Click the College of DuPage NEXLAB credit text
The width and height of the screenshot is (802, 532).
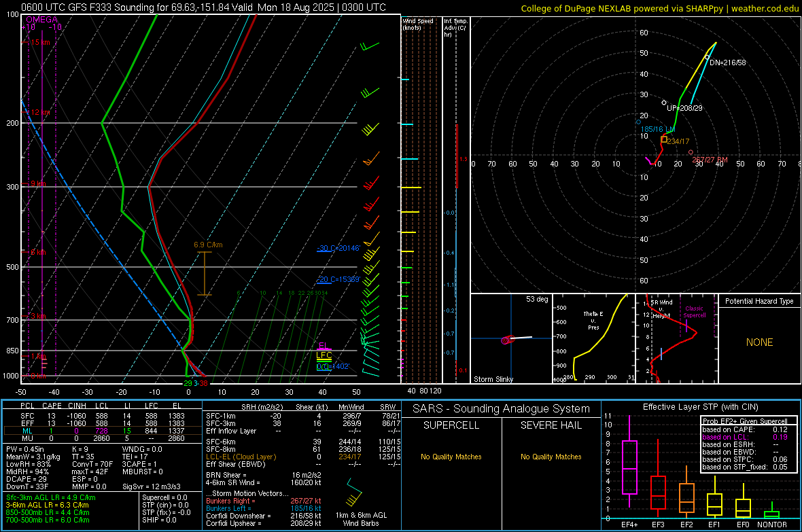(x=660, y=8)
